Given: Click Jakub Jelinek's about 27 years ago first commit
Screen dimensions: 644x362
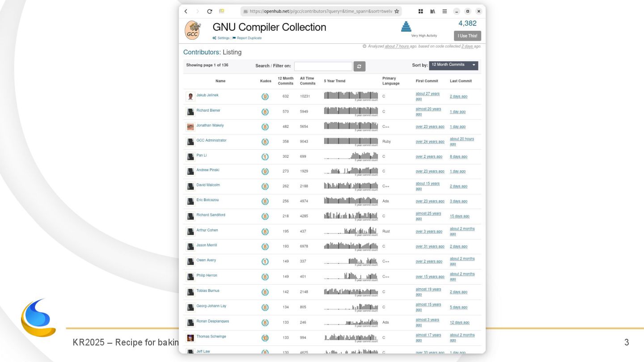Looking at the screenshot, I should tap(428, 97).
